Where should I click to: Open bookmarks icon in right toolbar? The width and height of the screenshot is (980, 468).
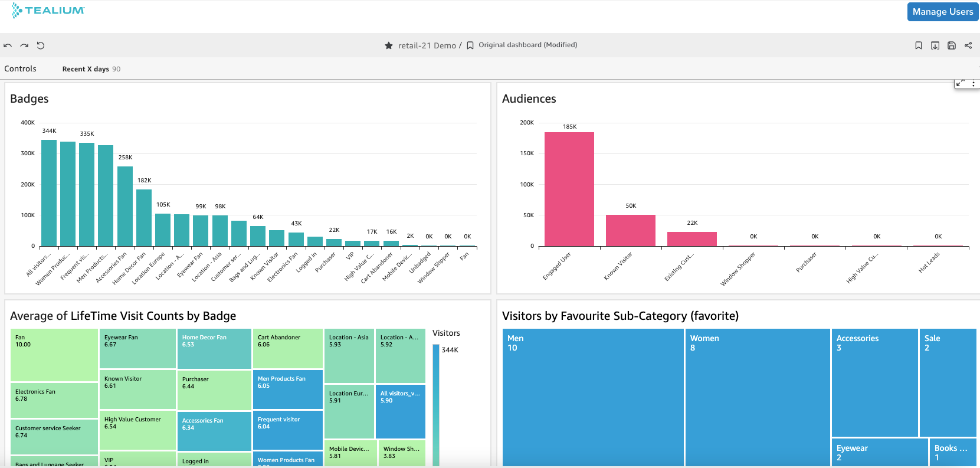tap(918, 45)
